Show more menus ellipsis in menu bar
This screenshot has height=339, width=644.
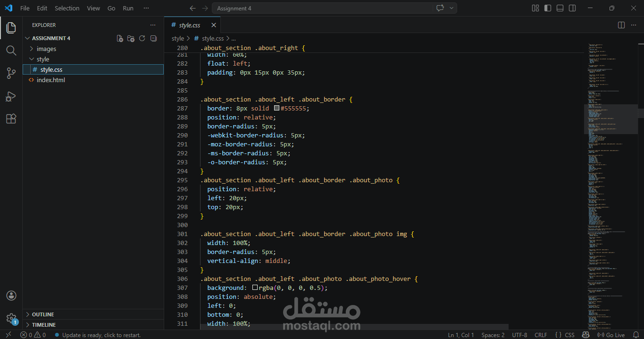[146, 8]
